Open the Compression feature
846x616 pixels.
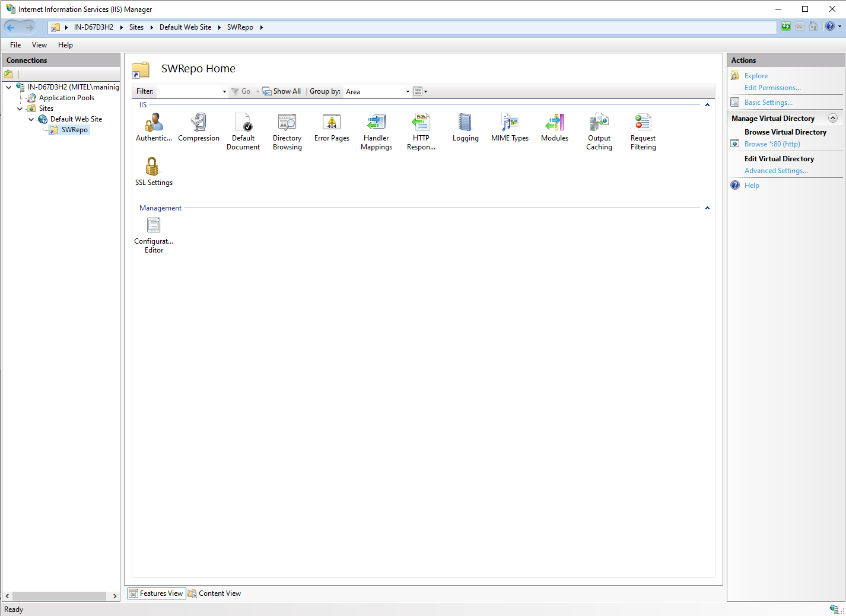point(199,127)
